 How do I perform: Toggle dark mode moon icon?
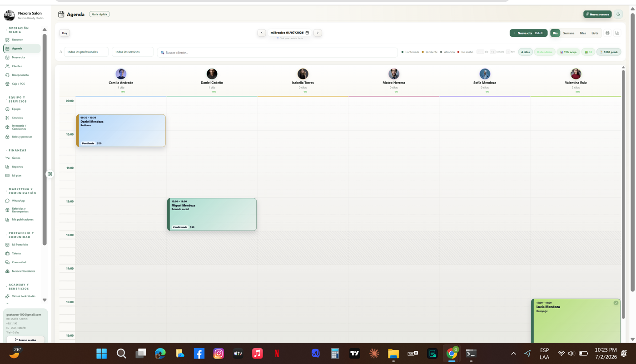[x=618, y=14]
